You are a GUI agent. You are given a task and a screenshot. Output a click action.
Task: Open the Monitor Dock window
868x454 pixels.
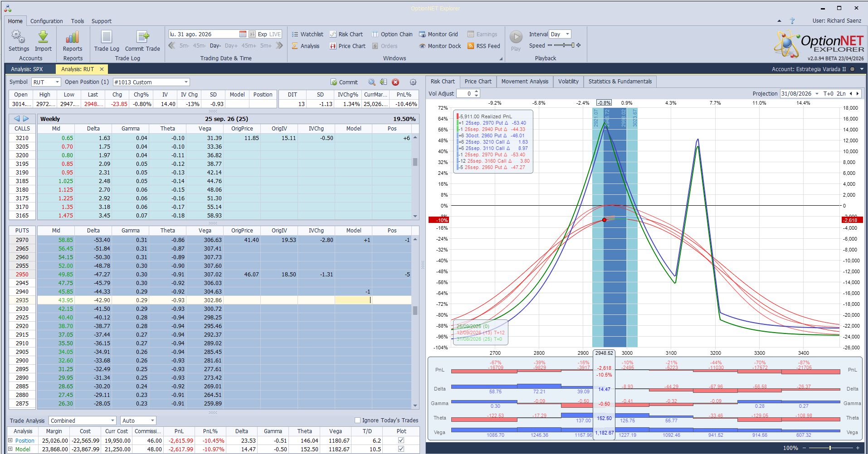click(x=440, y=46)
